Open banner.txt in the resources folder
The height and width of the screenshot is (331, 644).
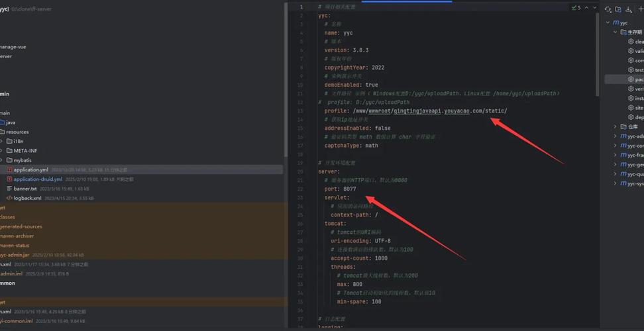pyautogui.click(x=25, y=189)
